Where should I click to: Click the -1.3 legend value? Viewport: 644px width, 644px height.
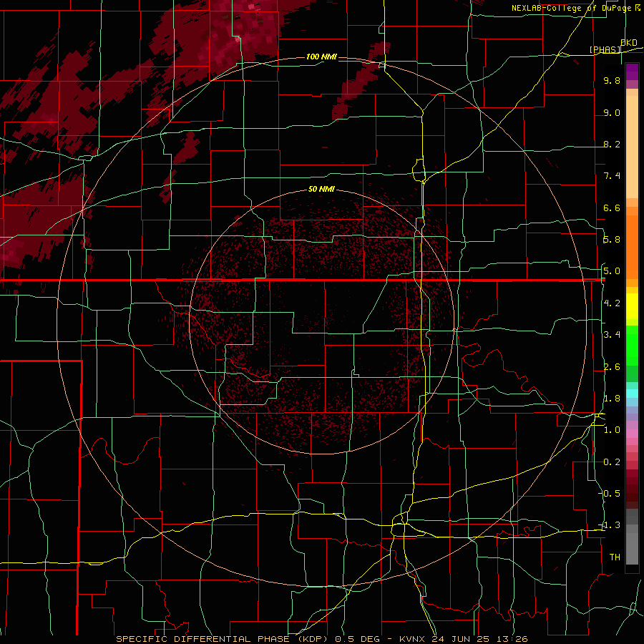pos(610,525)
